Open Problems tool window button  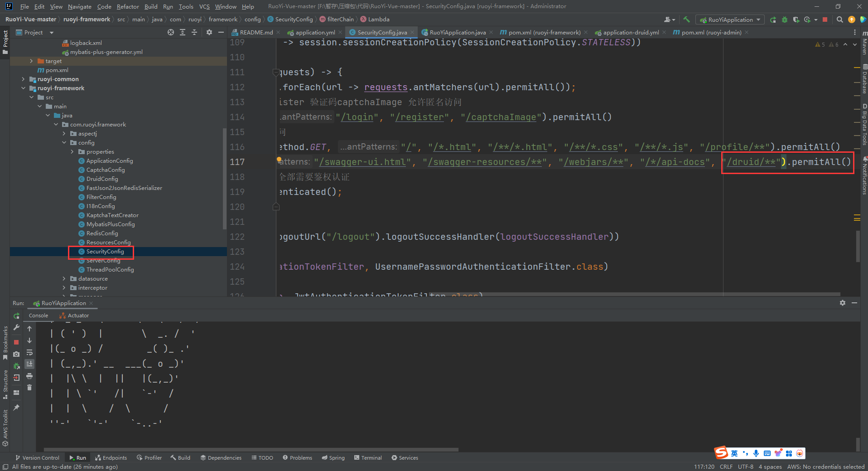298,458
